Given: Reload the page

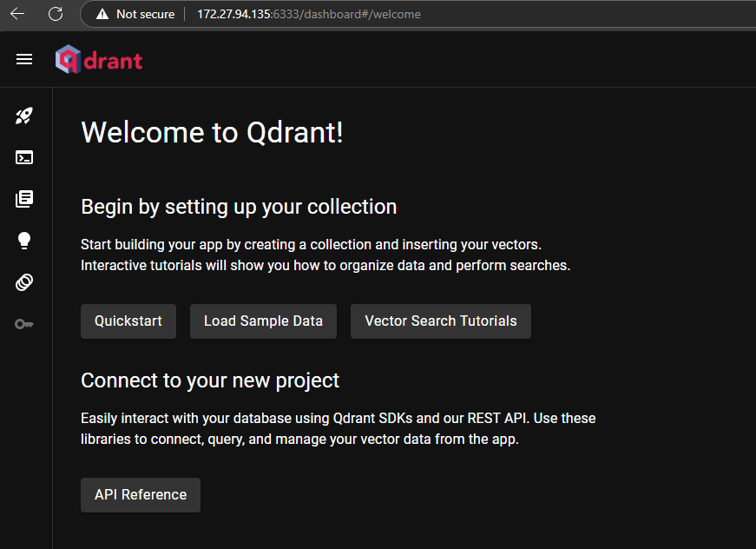Looking at the screenshot, I should [56, 14].
